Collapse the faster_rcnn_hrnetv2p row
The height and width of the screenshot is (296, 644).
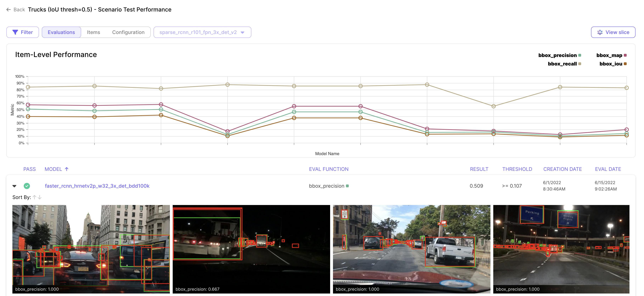pyautogui.click(x=15, y=186)
